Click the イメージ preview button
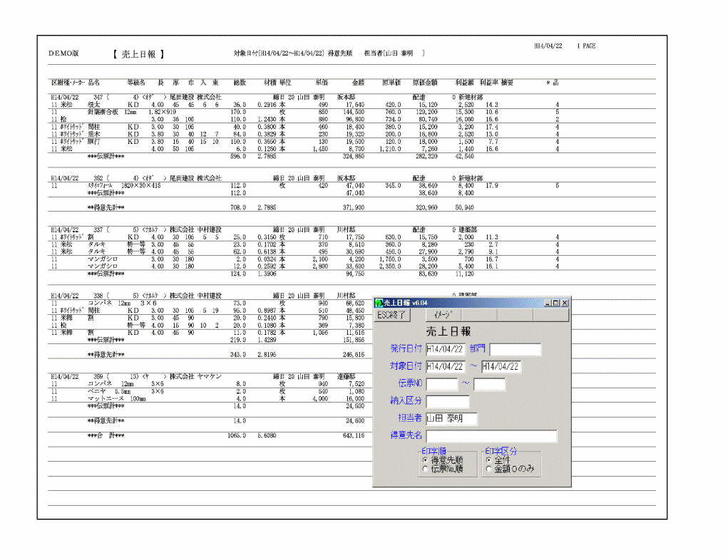The width and height of the screenshot is (728, 560). point(443,315)
